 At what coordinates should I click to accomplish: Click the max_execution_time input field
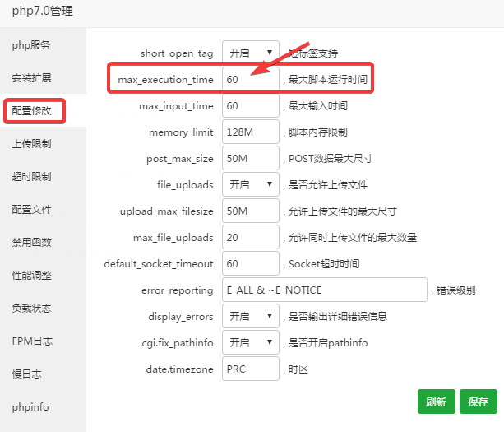250,80
